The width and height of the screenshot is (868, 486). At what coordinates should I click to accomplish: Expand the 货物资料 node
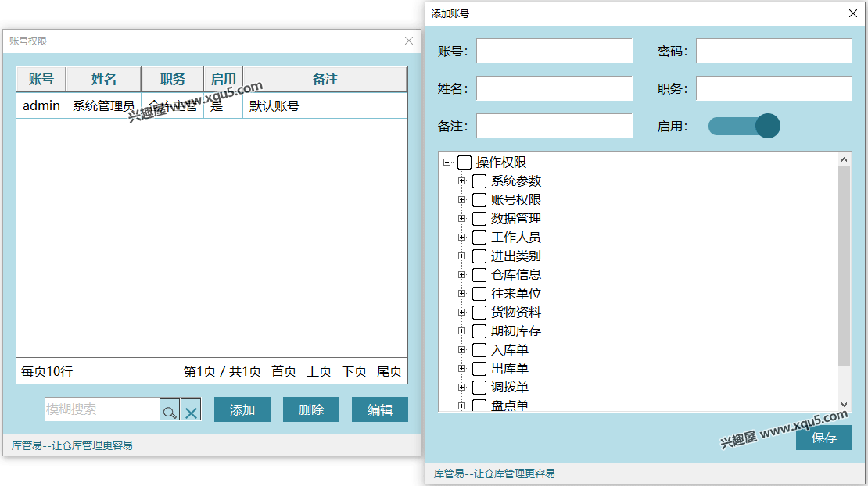pyautogui.click(x=461, y=313)
